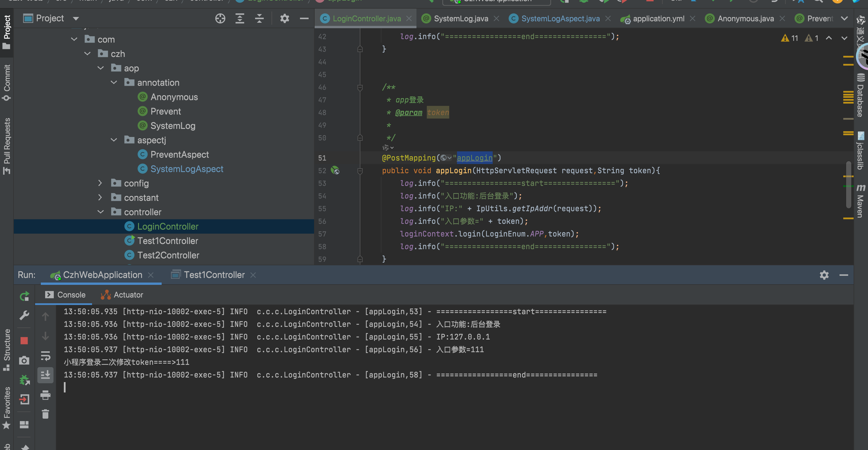Switch to Actuator tab
This screenshot has width=868, height=450.
pyautogui.click(x=122, y=295)
